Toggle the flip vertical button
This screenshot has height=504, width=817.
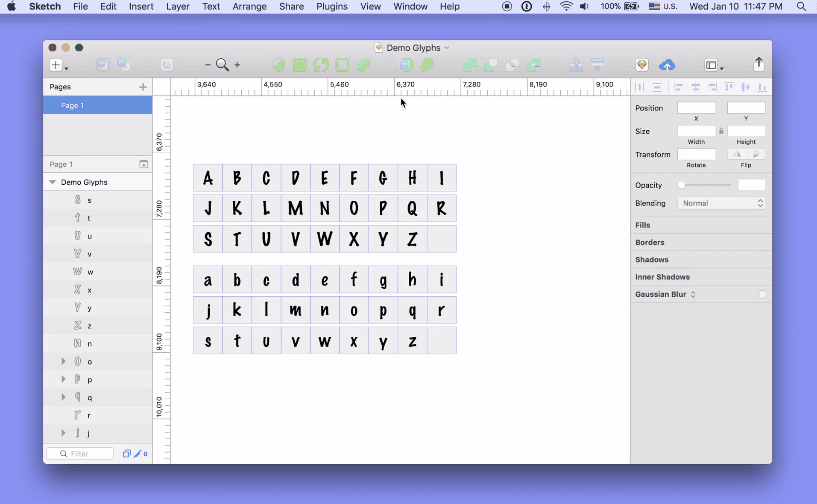[756, 154]
